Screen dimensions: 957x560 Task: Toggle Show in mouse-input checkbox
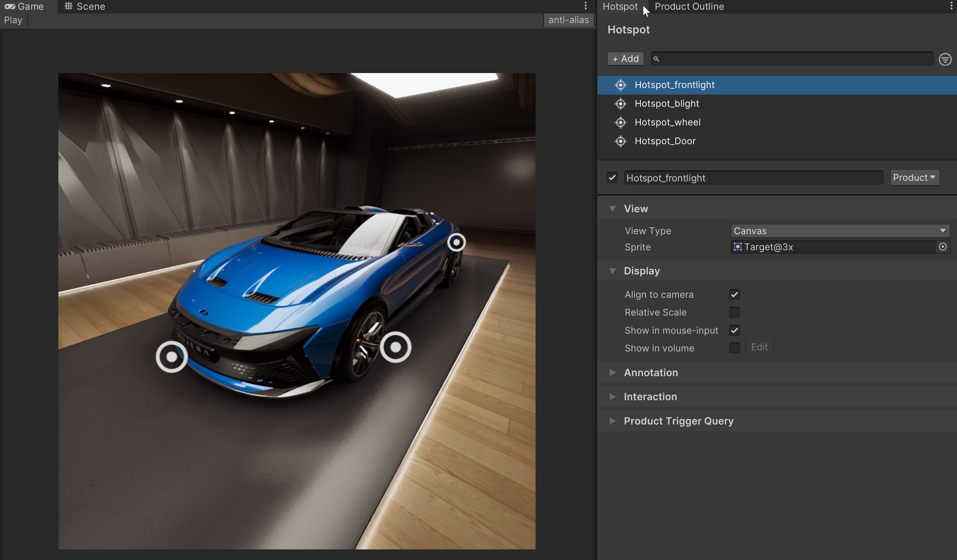[x=734, y=330]
